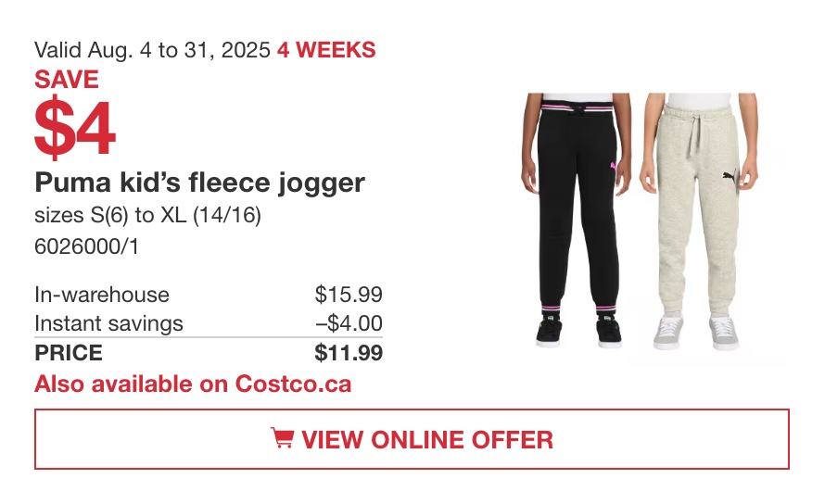Click the Valid Aug. 4 to 31 date text
825x504 pixels.
pos(152,51)
